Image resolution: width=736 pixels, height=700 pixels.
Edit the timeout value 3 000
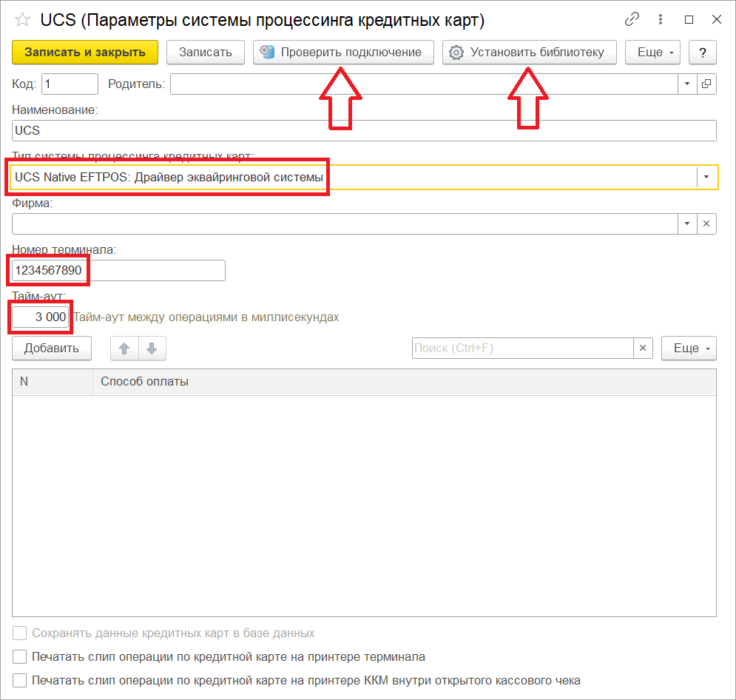pyautogui.click(x=41, y=317)
